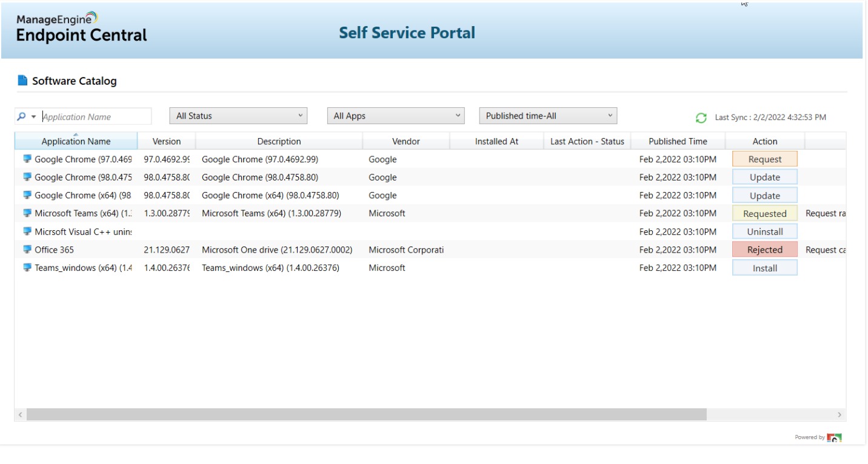The height and width of the screenshot is (464, 868).
Task: Click the Software Catalog heading text
Action: pos(75,81)
